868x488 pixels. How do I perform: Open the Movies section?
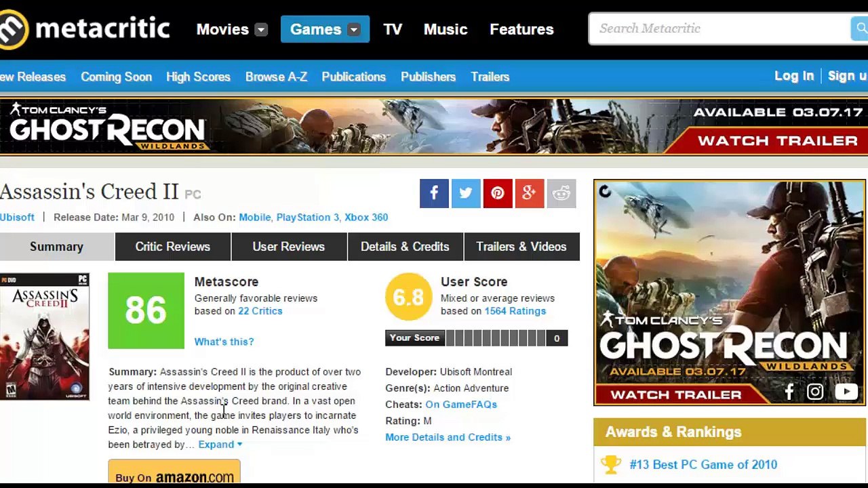[x=222, y=29]
